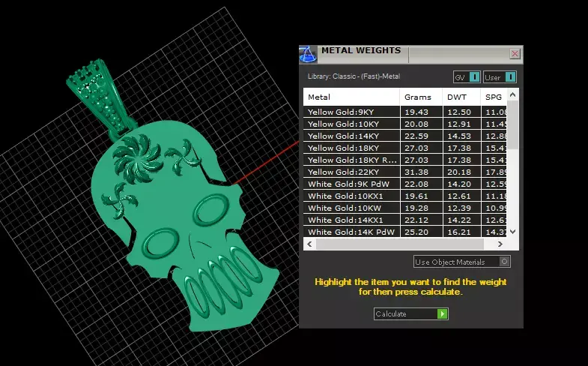Image resolution: width=588 pixels, height=366 pixels.
Task: Click the 25.20 grams cell
Action: 422,232
